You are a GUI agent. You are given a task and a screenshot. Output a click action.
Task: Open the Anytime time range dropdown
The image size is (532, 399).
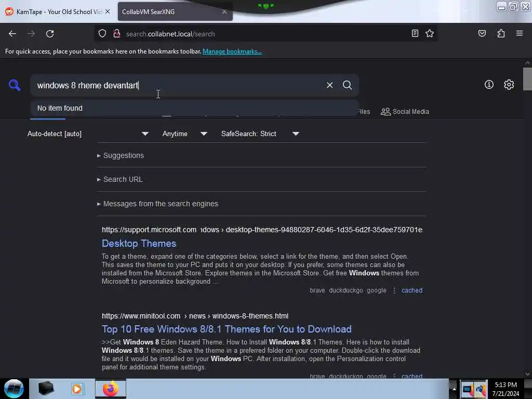pos(184,134)
